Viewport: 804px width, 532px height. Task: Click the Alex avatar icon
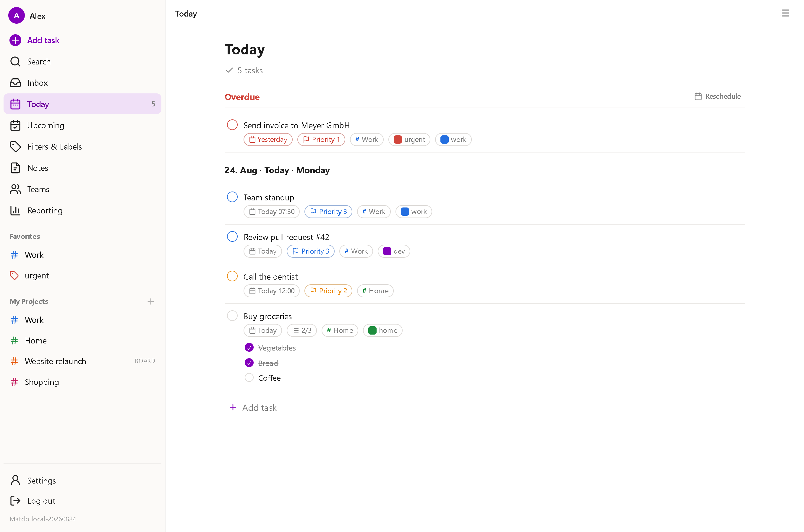pyautogui.click(x=16, y=16)
